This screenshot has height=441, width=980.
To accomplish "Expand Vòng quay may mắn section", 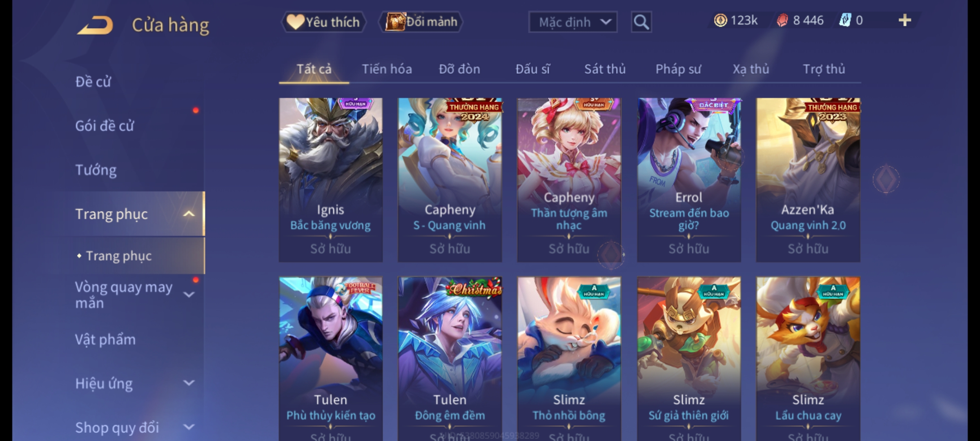I will pyautogui.click(x=189, y=294).
